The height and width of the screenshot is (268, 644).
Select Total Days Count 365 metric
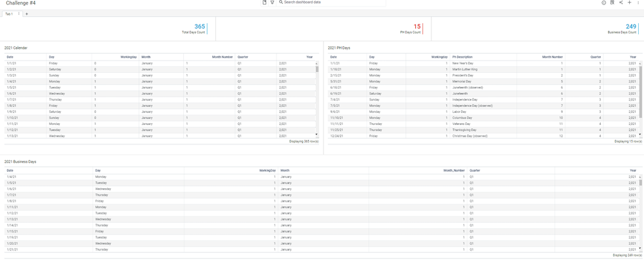[x=199, y=27]
